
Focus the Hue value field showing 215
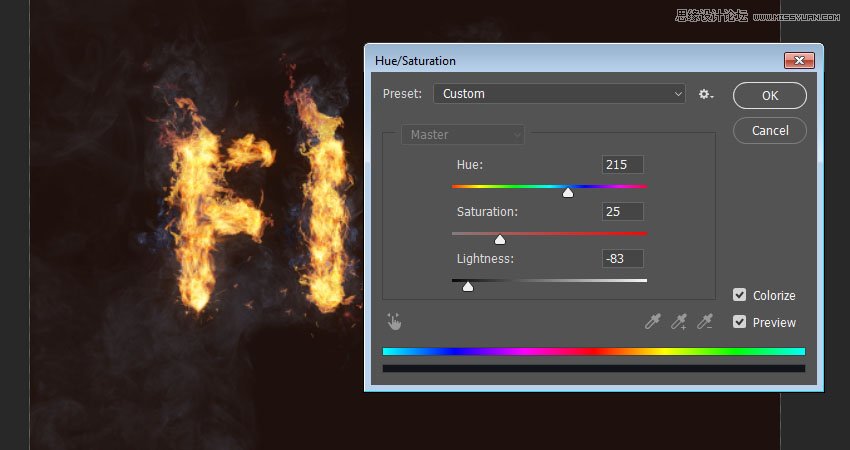(623, 164)
